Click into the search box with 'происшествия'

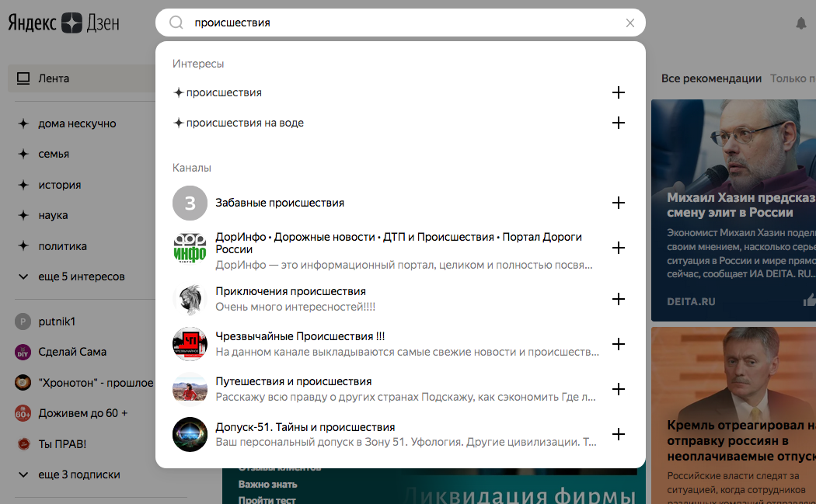pos(400,23)
